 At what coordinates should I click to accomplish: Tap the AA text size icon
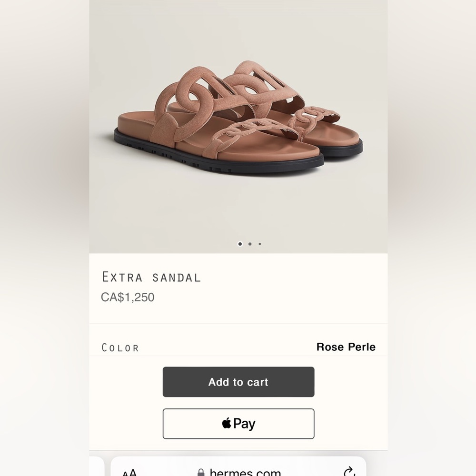pos(129,473)
